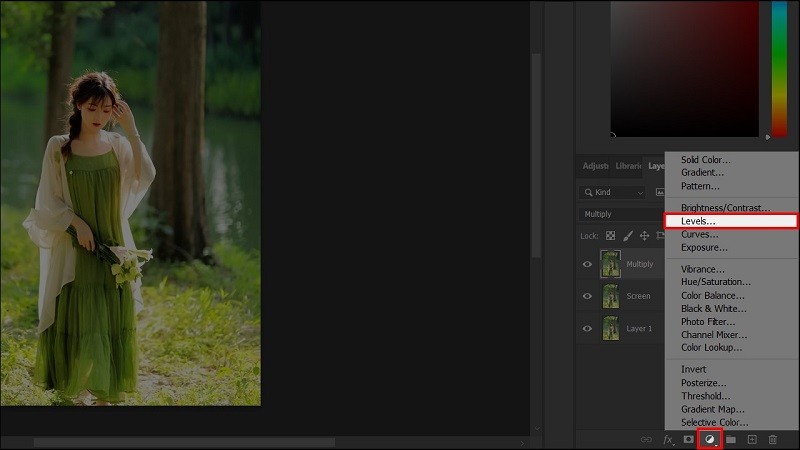Select the layer named Multiply
Screen dimensions: 800x450
(x=640, y=264)
